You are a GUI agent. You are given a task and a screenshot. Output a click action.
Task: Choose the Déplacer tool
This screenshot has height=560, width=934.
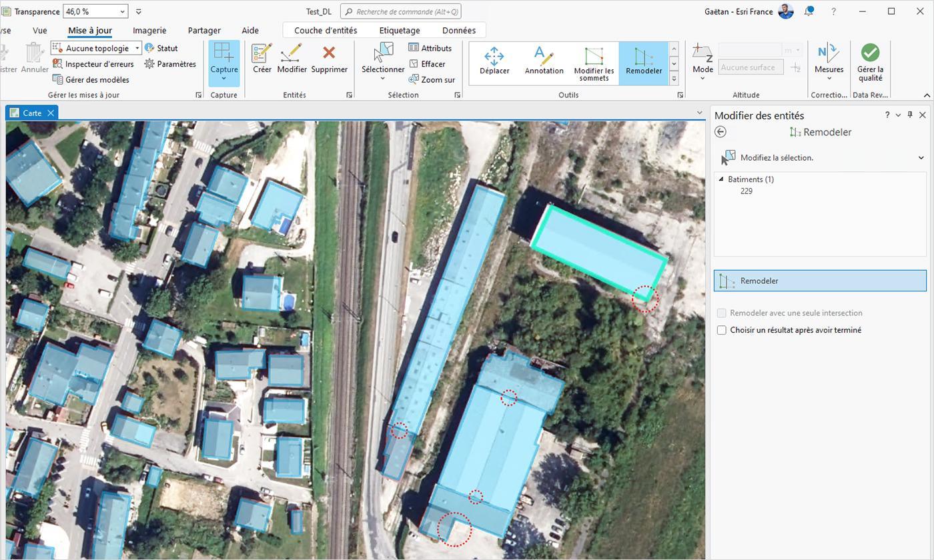point(494,61)
